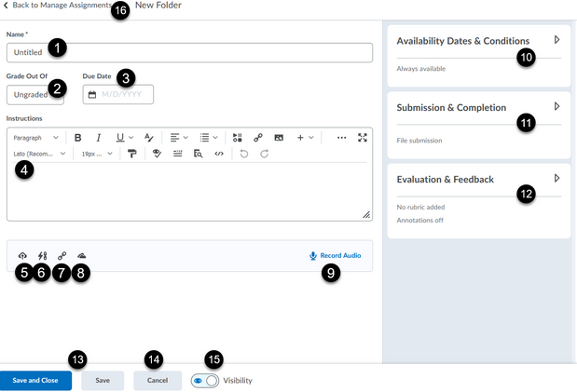The height and width of the screenshot is (392, 577).
Task: Expand Availability Dates & Conditions panel
Action: (556, 40)
